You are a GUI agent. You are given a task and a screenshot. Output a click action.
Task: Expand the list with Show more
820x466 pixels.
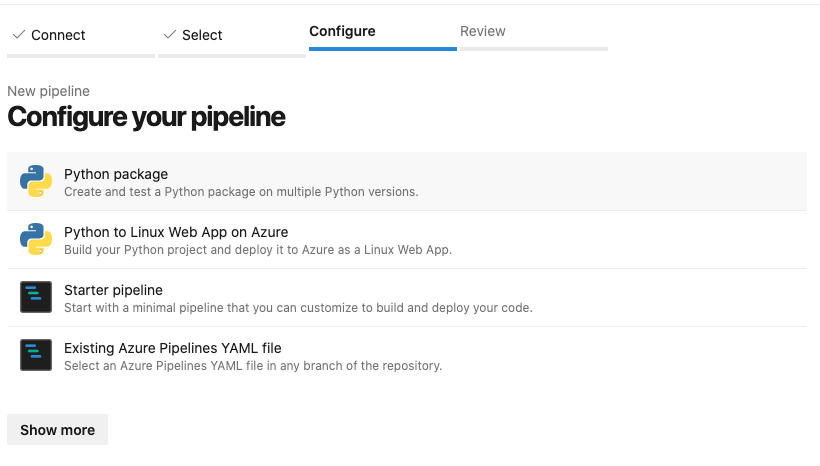57,430
